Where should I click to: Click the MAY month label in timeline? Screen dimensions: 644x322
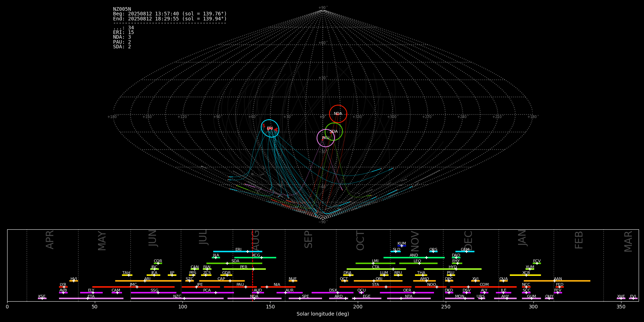click(x=102, y=241)
